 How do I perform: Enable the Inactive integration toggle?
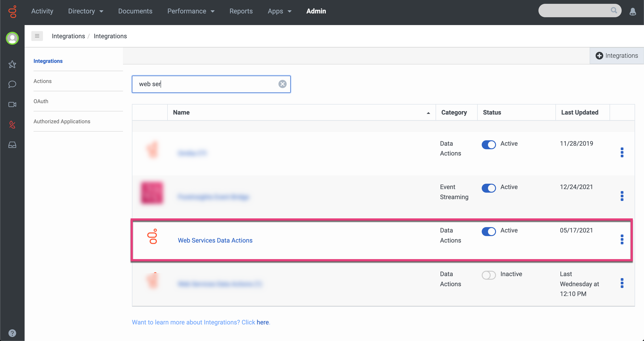(x=489, y=275)
